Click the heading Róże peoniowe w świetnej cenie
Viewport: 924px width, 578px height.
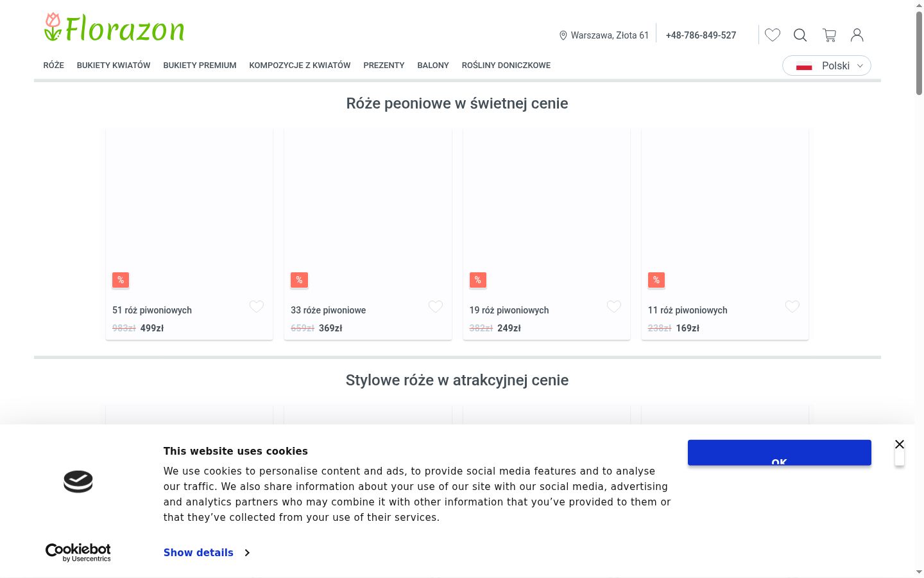(458, 103)
